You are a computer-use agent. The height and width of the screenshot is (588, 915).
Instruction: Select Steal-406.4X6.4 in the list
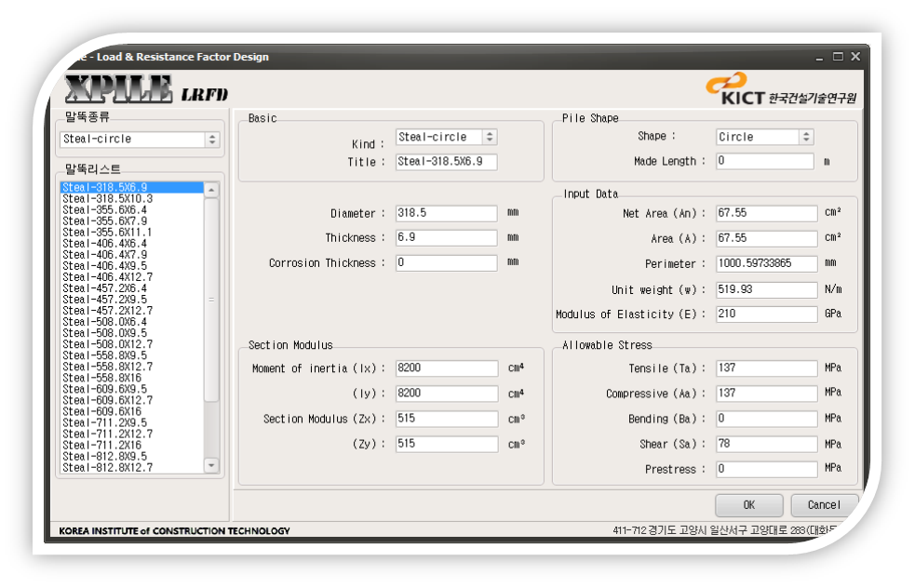pos(132,244)
